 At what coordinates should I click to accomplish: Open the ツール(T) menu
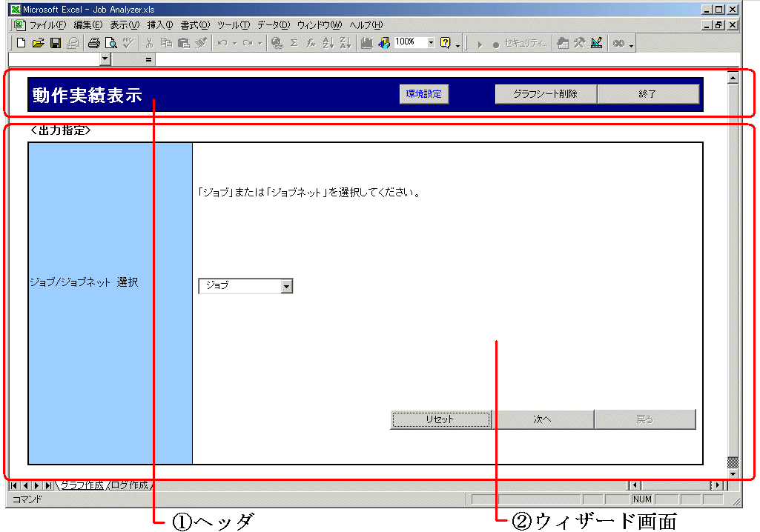pyautogui.click(x=234, y=25)
